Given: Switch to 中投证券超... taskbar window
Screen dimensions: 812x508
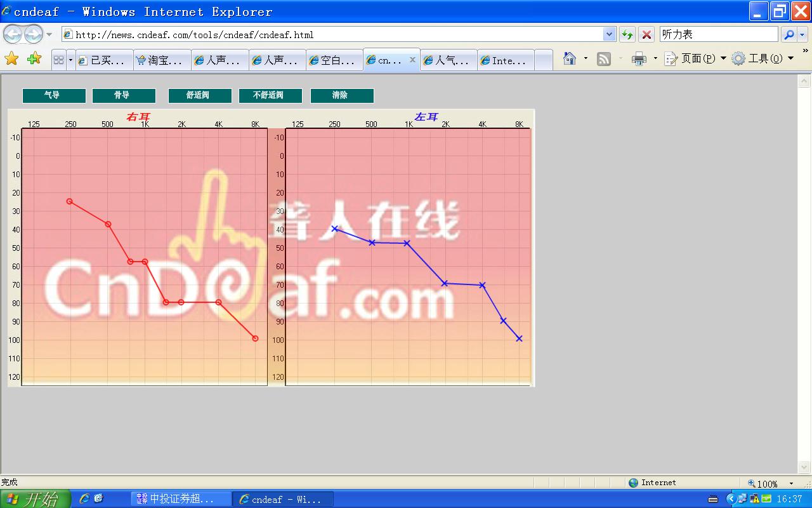Looking at the screenshot, I should click(181, 499).
